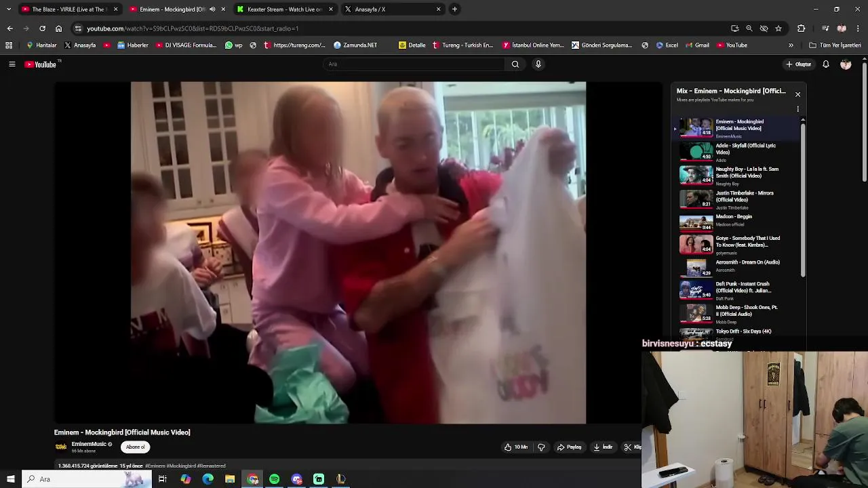
Task: Bookmark this page with the star
Action: pyautogui.click(x=778, y=28)
